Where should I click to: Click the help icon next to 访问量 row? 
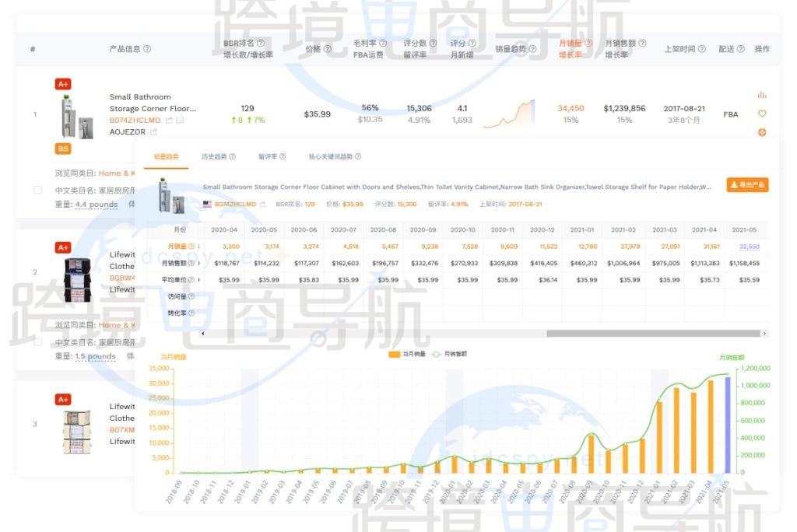(191, 296)
